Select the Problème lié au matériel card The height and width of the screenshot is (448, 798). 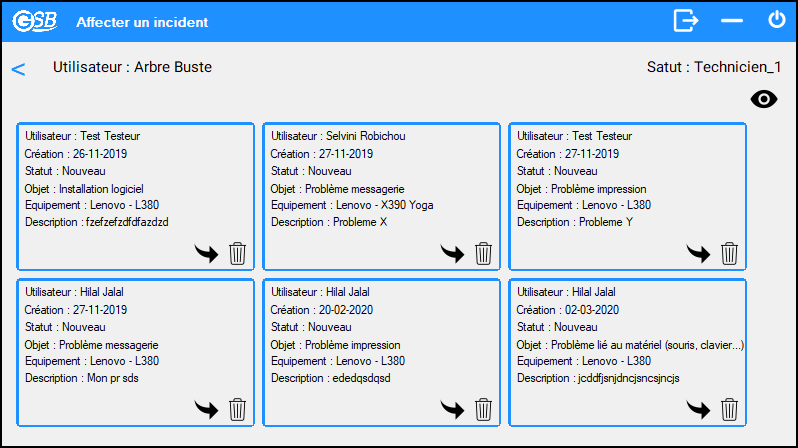pyautogui.click(x=627, y=352)
